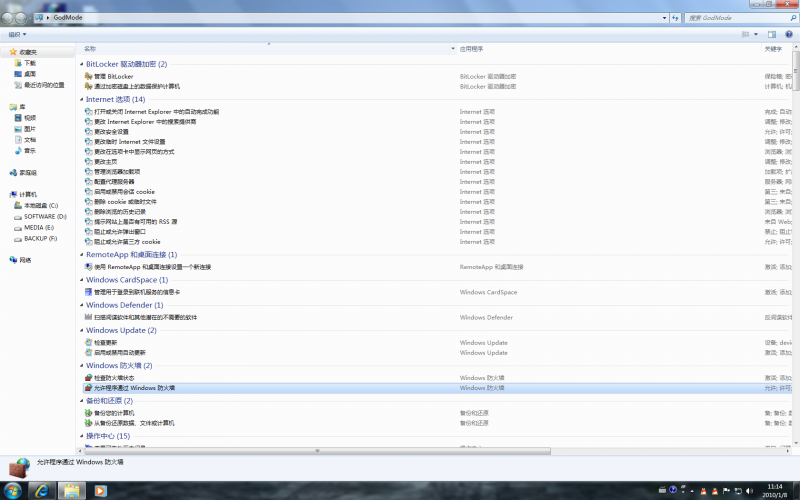
Task: Click the vertical scrollbar thumb
Action: pyautogui.click(x=796, y=70)
